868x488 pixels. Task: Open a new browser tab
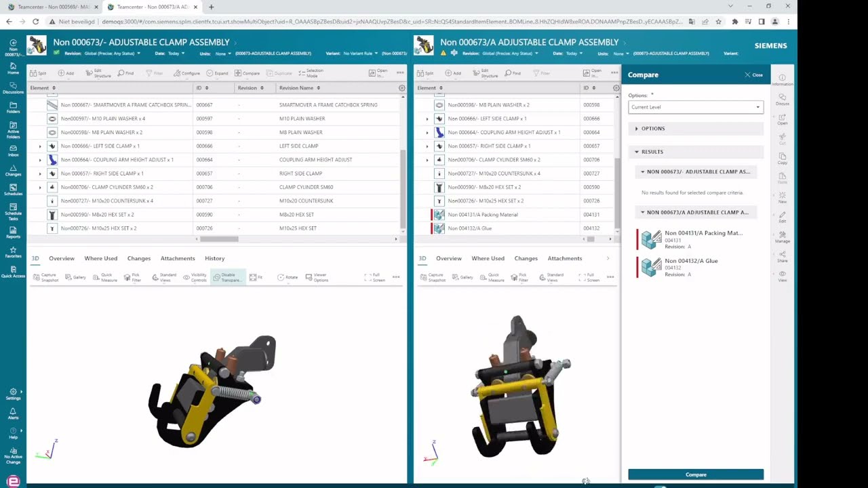[x=211, y=7]
